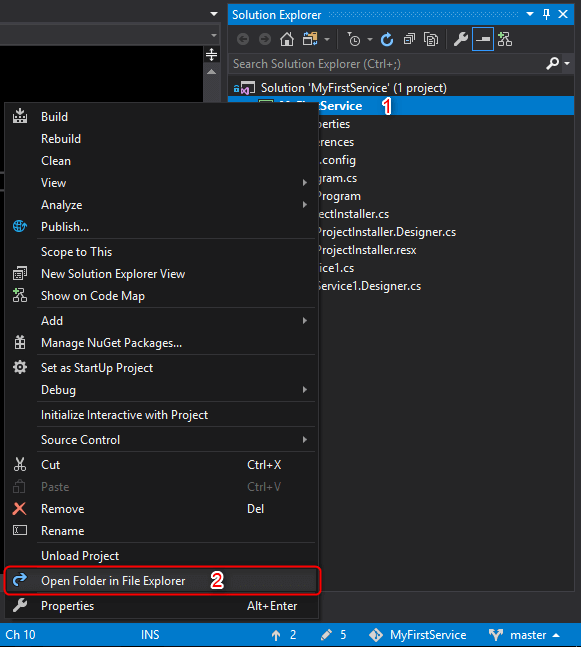Open the search options dropdown arrow

point(567,64)
